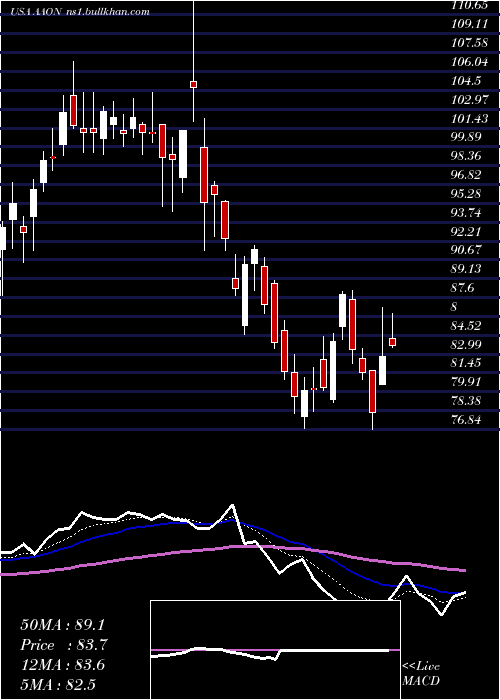Click the 109.11 price axis label
This screenshot has width=500, height=700.
coord(469,24)
